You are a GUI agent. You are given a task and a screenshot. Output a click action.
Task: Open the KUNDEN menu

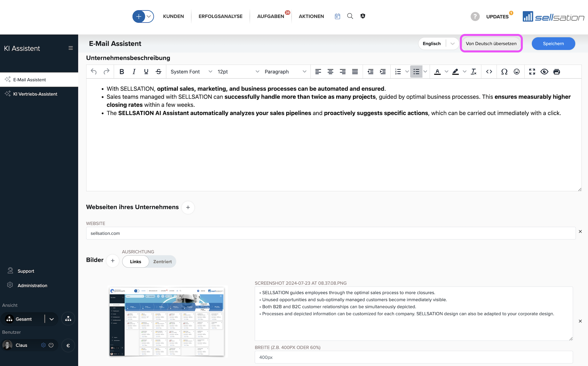coord(173,16)
